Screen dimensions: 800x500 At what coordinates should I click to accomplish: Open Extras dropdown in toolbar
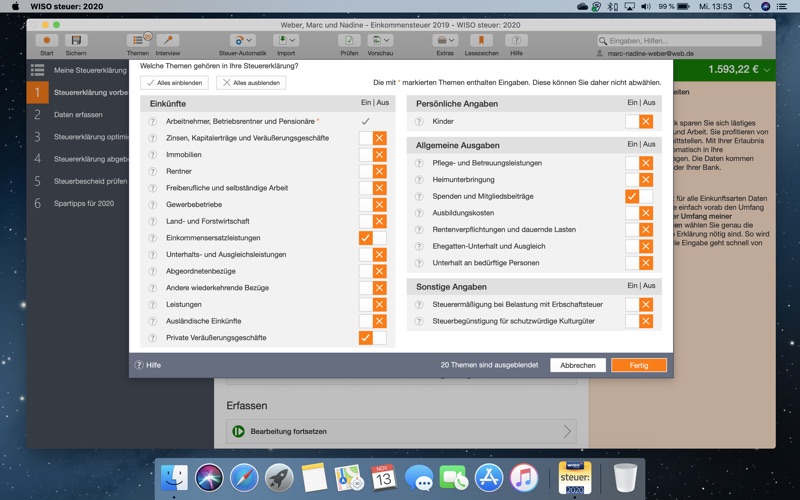point(445,40)
